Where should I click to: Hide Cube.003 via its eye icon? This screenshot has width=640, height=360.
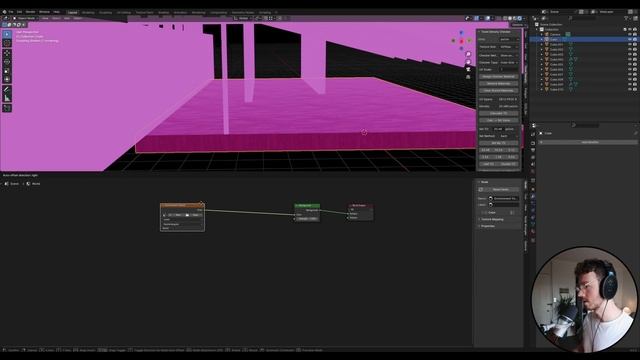630,54
